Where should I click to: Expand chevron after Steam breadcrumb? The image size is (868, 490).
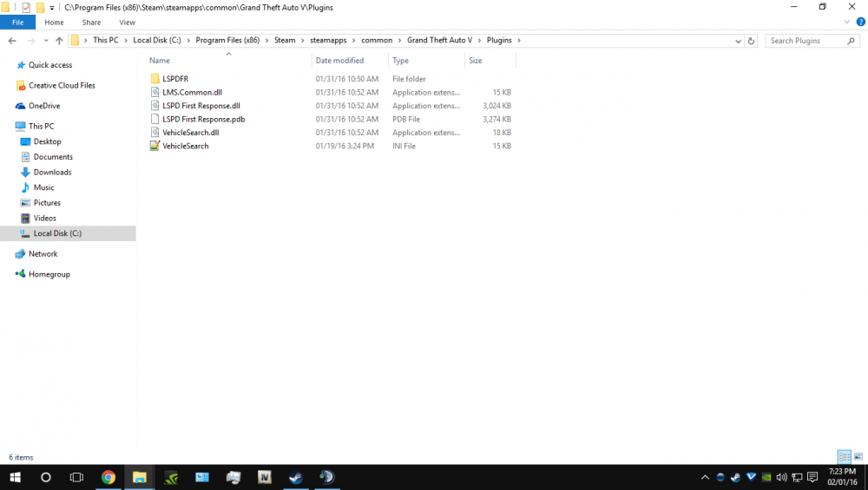click(x=303, y=41)
